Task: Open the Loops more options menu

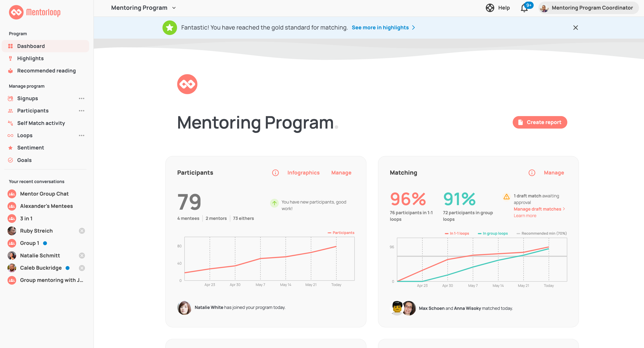Action: (81, 136)
